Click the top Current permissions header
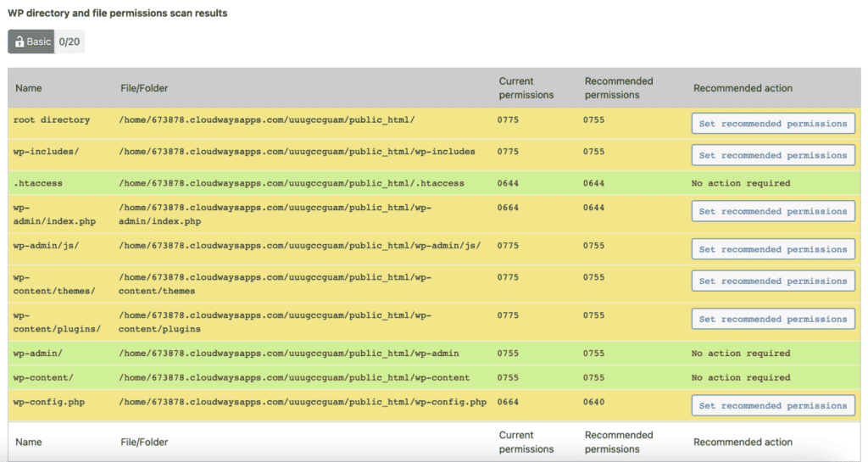 click(x=526, y=88)
